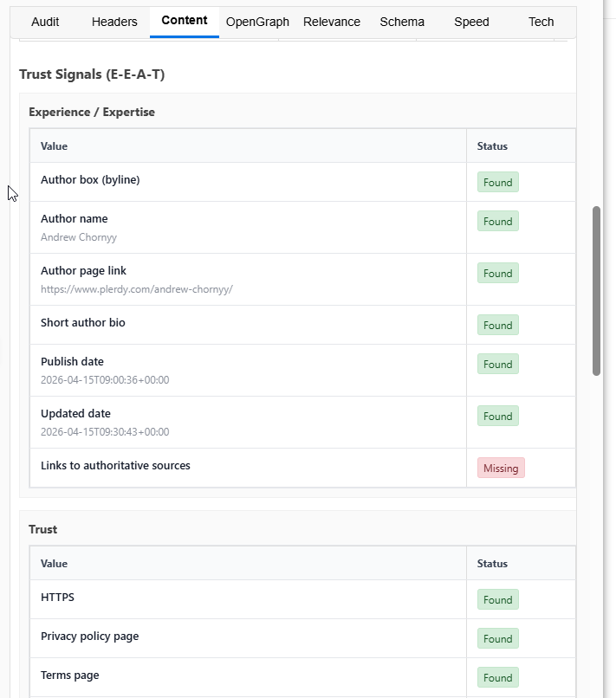Click the vertical scrollbar thumb
This screenshot has width=616, height=698.
click(x=596, y=290)
